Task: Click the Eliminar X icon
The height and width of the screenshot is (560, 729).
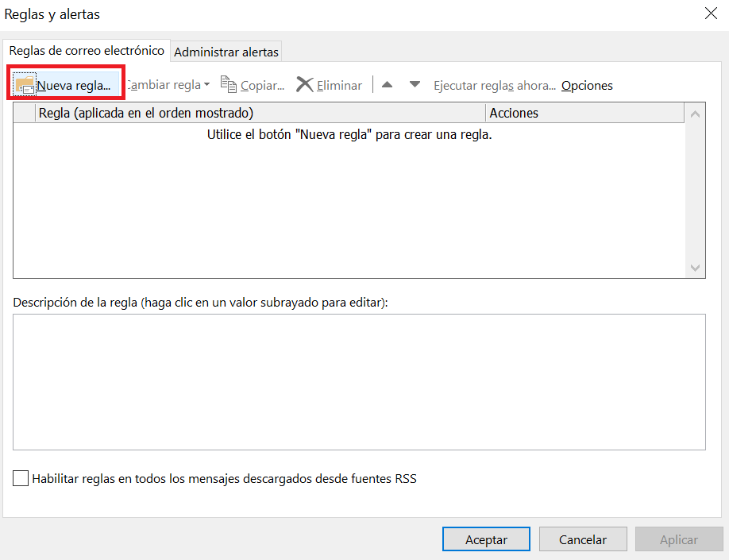Action: (x=304, y=85)
